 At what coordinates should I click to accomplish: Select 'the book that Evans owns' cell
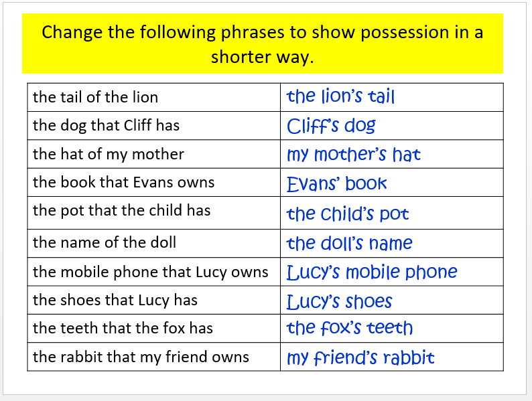click(123, 182)
